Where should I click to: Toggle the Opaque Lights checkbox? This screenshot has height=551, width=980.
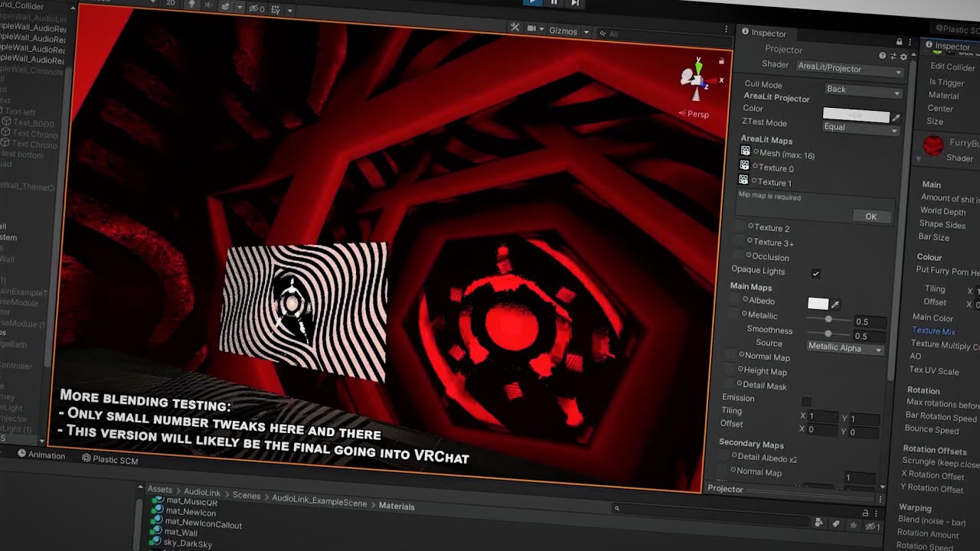[x=815, y=273]
